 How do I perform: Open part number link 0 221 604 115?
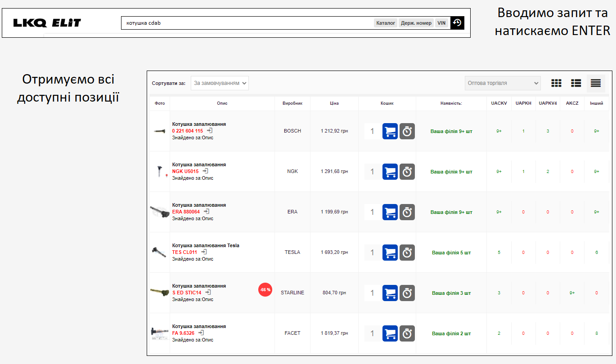(x=188, y=131)
